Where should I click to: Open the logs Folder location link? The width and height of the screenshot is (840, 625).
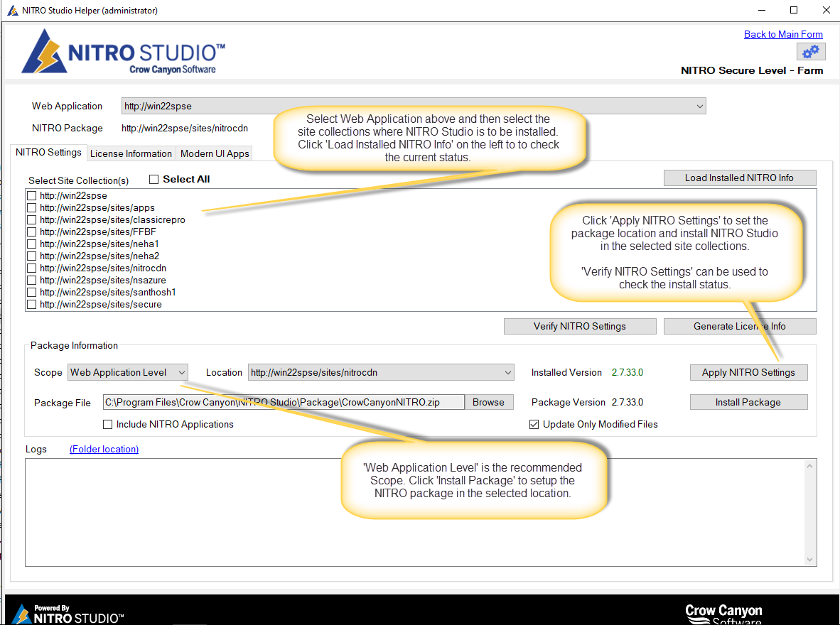click(104, 449)
